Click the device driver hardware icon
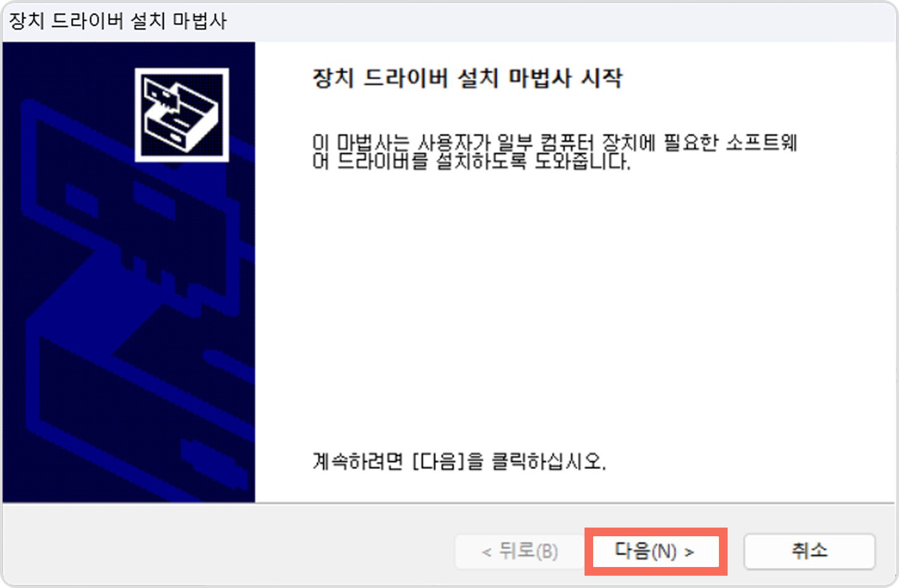 182,115
